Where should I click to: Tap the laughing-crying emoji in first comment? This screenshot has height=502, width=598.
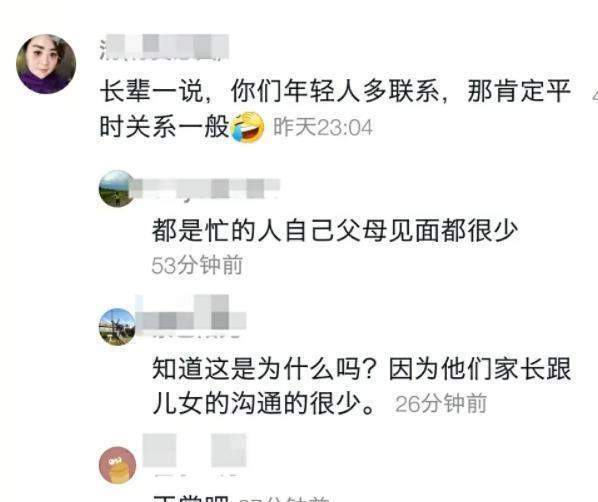coord(248,127)
